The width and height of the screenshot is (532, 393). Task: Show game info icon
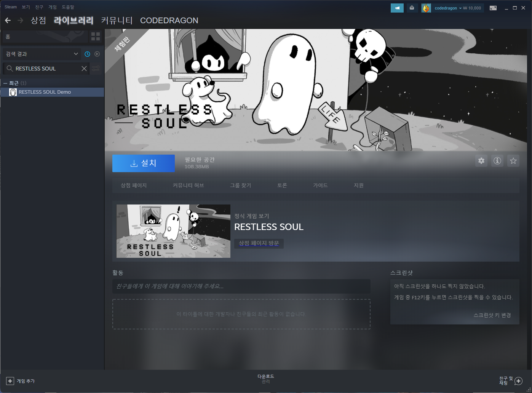(497, 161)
